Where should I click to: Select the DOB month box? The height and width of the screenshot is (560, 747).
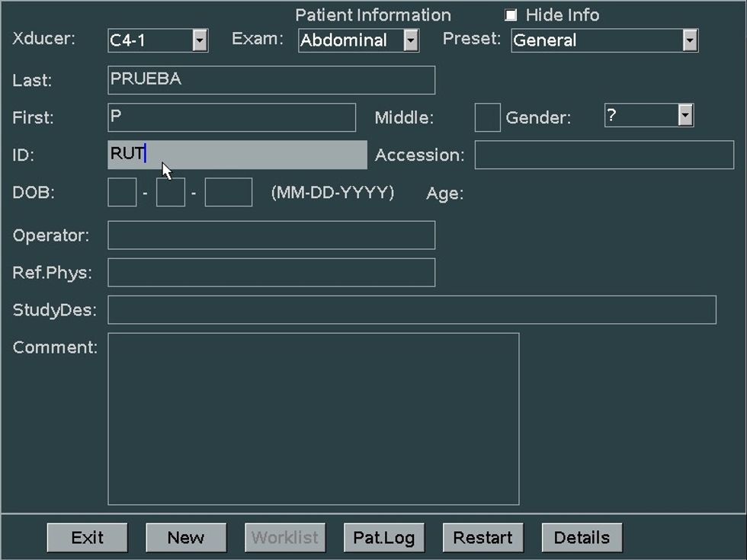point(122,193)
